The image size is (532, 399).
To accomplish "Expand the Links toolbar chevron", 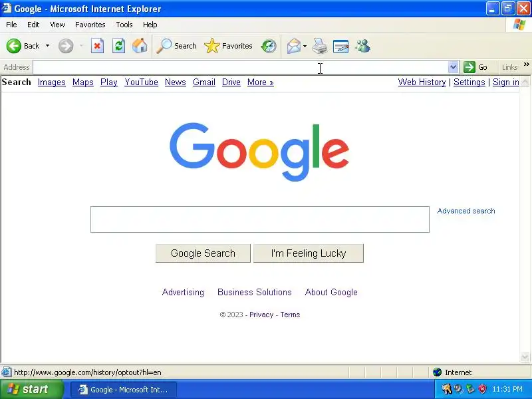I will (526, 64).
